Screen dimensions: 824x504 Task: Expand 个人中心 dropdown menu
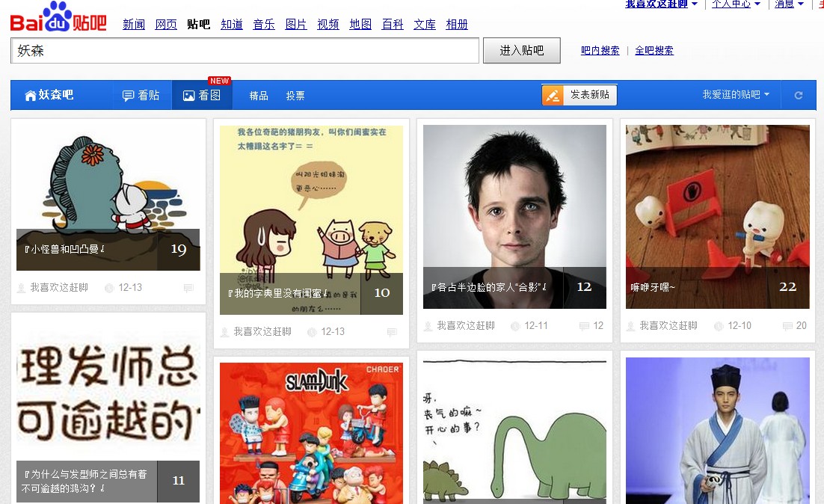click(736, 4)
